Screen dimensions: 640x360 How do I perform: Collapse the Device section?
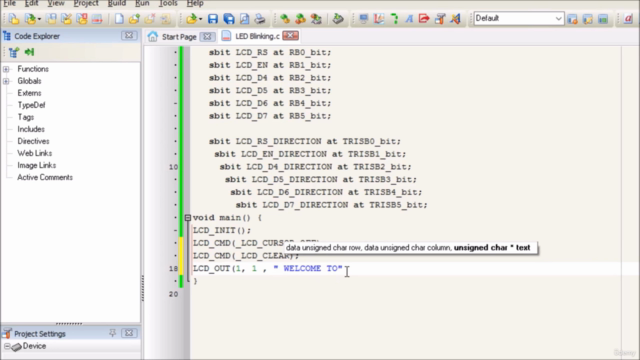(7, 346)
